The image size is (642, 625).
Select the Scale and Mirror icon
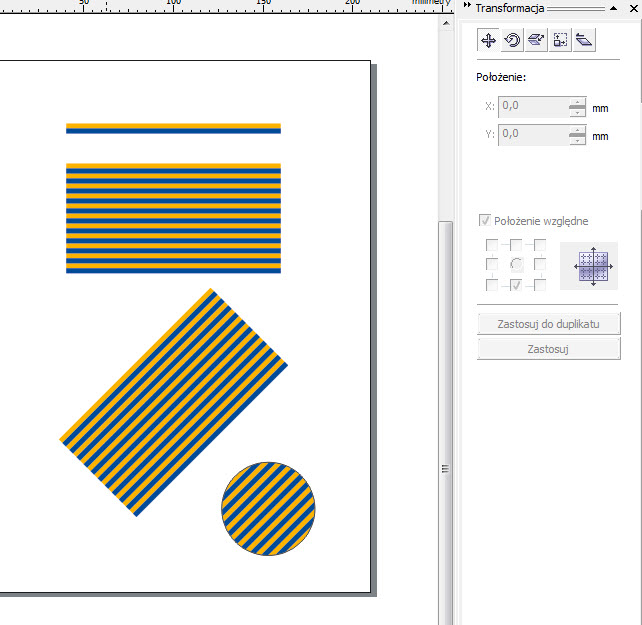536,40
